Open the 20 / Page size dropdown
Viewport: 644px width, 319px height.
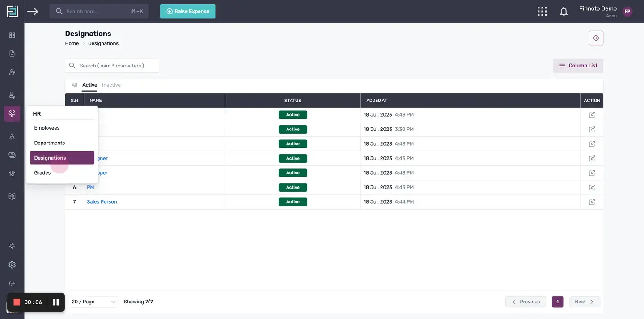(x=94, y=302)
